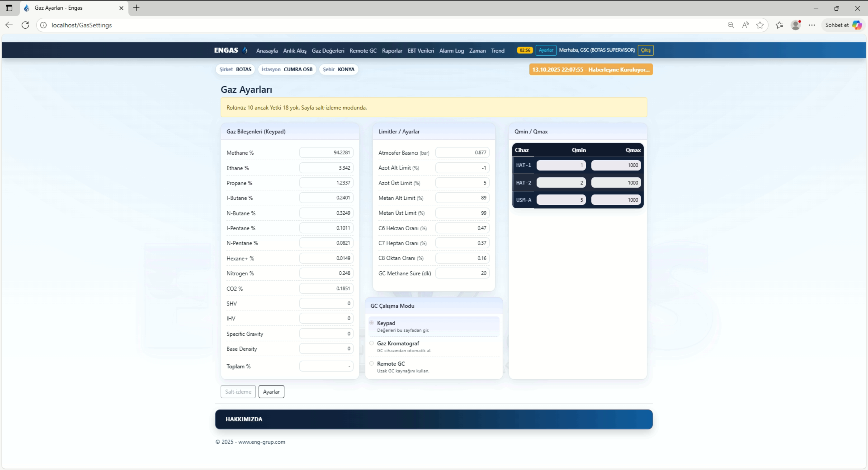Click the Çıkış logout button
Screen dimensions: 868x470
pyautogui.click(x=645, y=50)
